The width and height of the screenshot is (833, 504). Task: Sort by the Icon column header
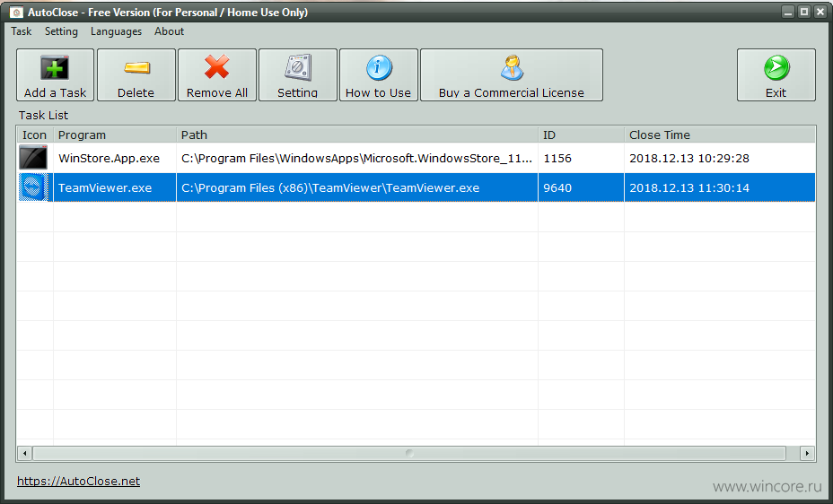click(34, 135)
